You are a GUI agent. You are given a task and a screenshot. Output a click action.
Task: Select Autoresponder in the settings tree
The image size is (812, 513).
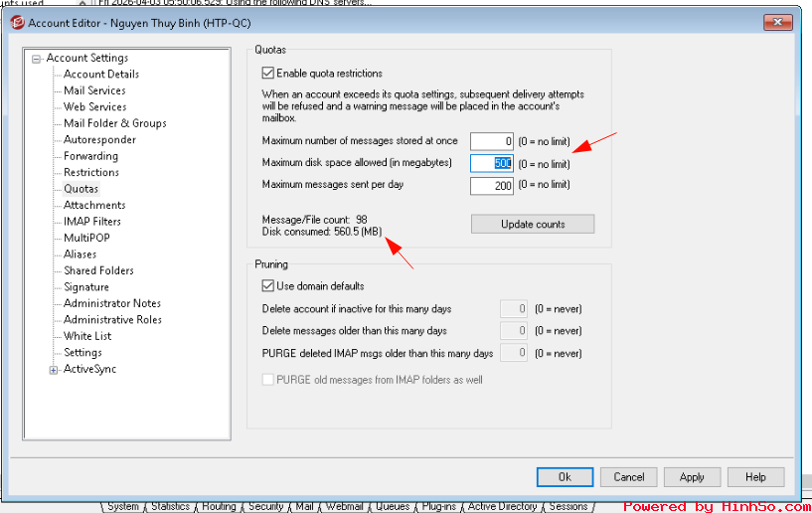[x=99, y=140]
